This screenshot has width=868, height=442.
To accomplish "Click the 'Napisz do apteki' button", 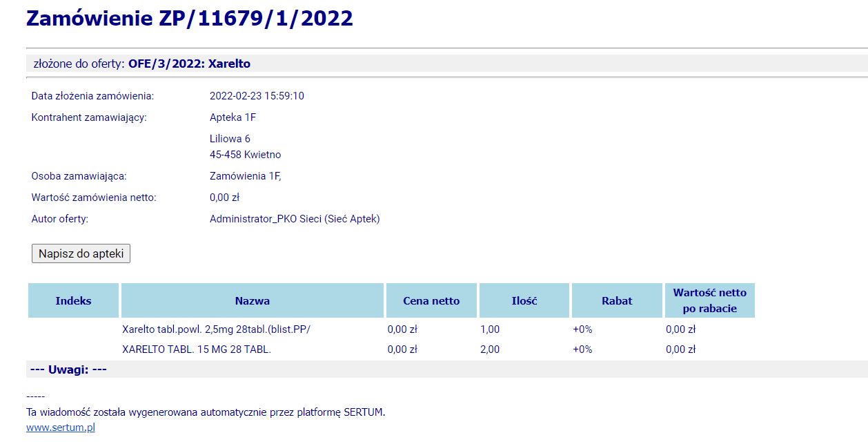I will [x=81, y=253].
